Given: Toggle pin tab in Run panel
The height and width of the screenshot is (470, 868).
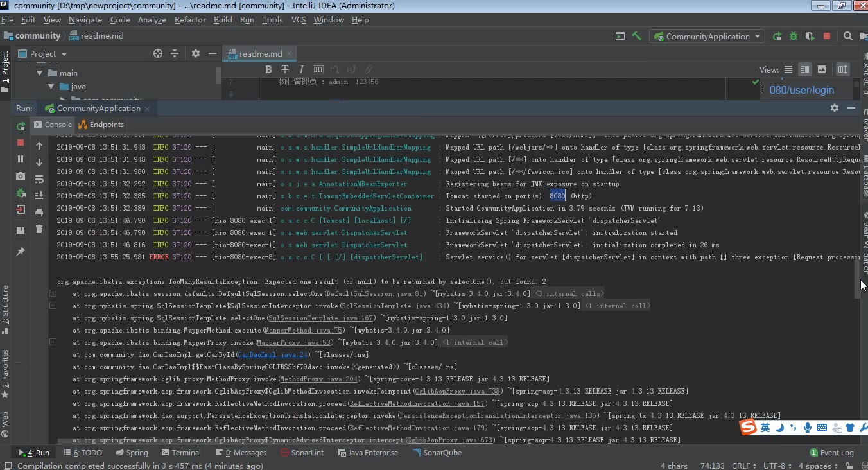Looking at the screenshot, I should [21, 252].
